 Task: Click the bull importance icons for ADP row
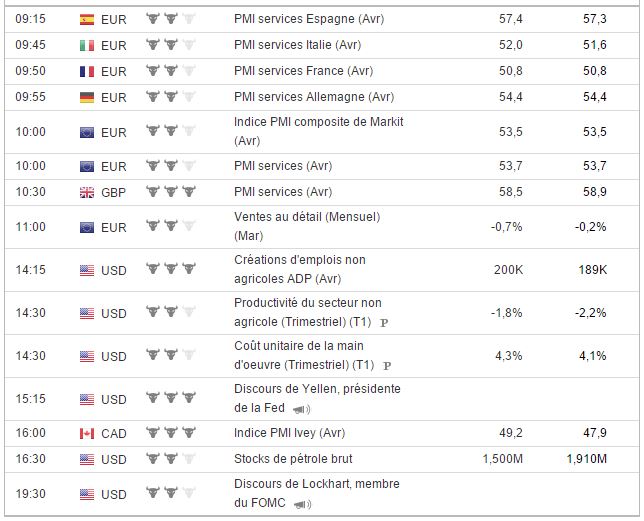170,270
